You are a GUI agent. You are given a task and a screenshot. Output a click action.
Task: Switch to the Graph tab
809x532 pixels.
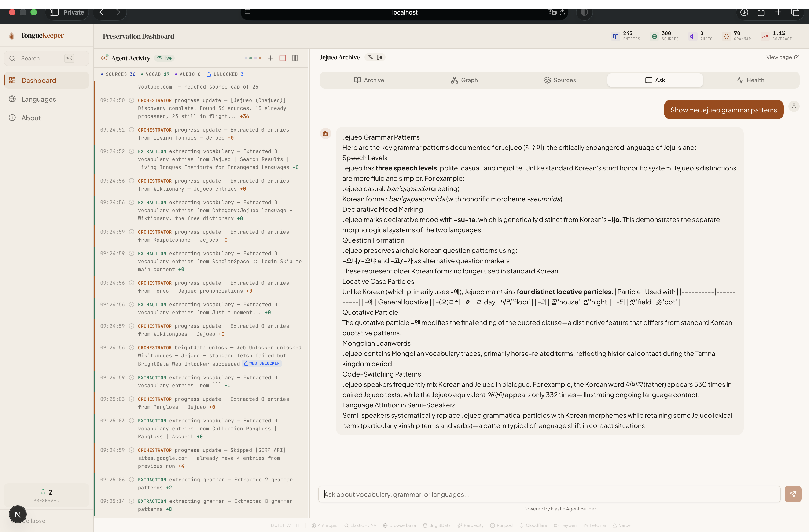tap(464, 80)
